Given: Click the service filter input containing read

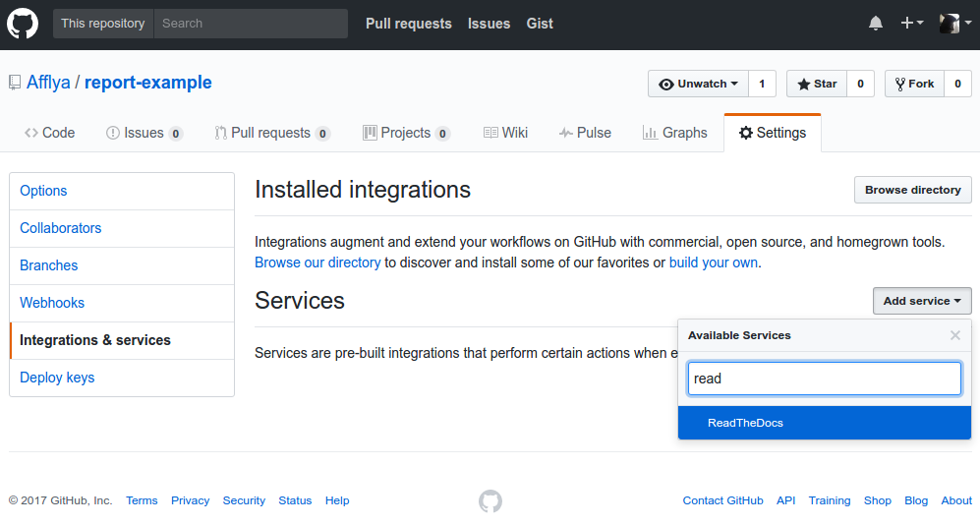Looking at the screenshot, I should (825, 379).
